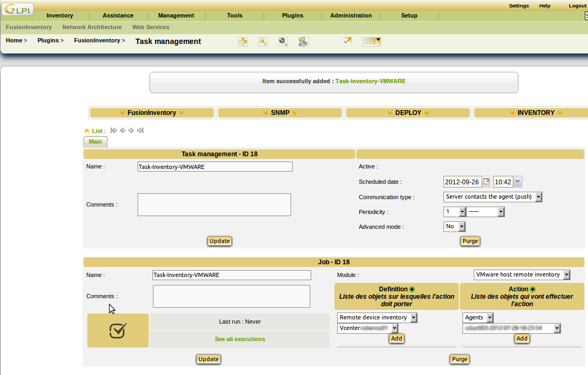Open the Setup menu

[409, 15]
